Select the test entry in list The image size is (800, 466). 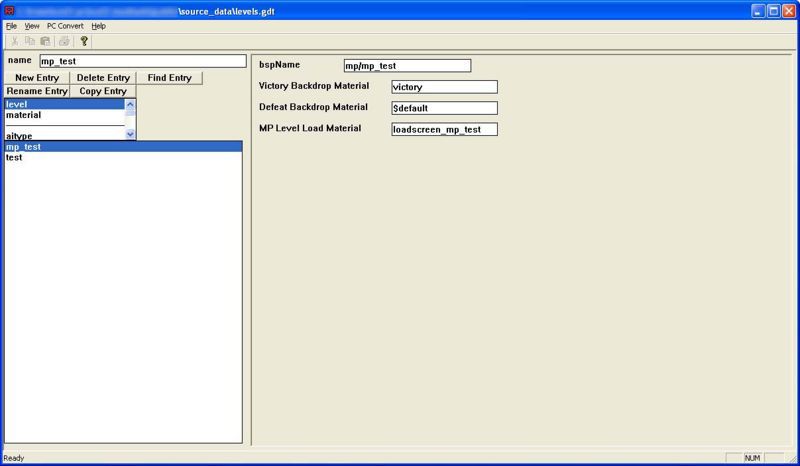pyautogui.click(x=14, y=157)
